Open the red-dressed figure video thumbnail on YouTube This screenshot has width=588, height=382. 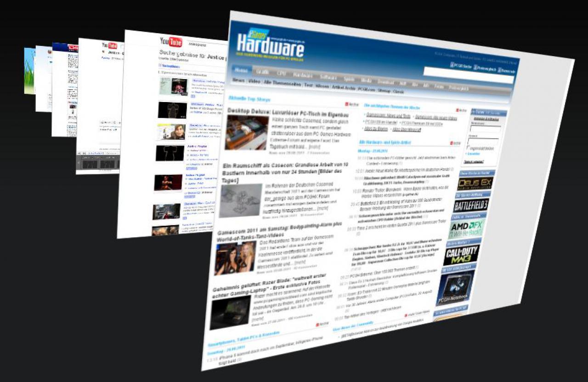click(168, 182)
